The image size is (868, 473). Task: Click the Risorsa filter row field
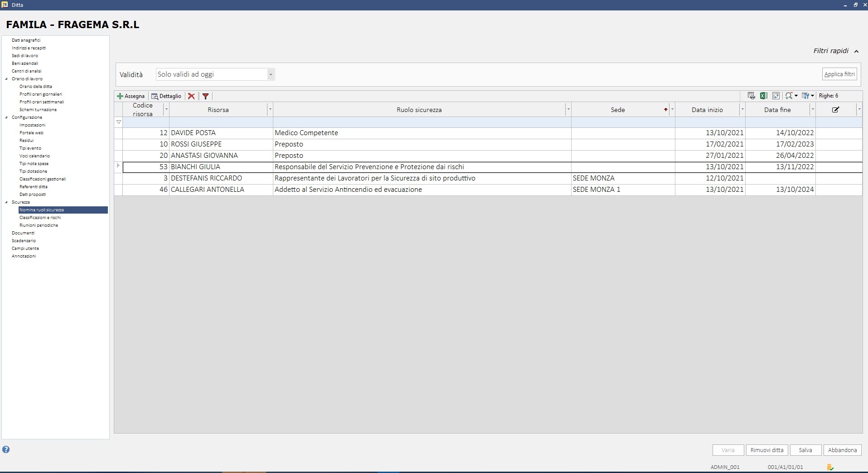[221, 122]
